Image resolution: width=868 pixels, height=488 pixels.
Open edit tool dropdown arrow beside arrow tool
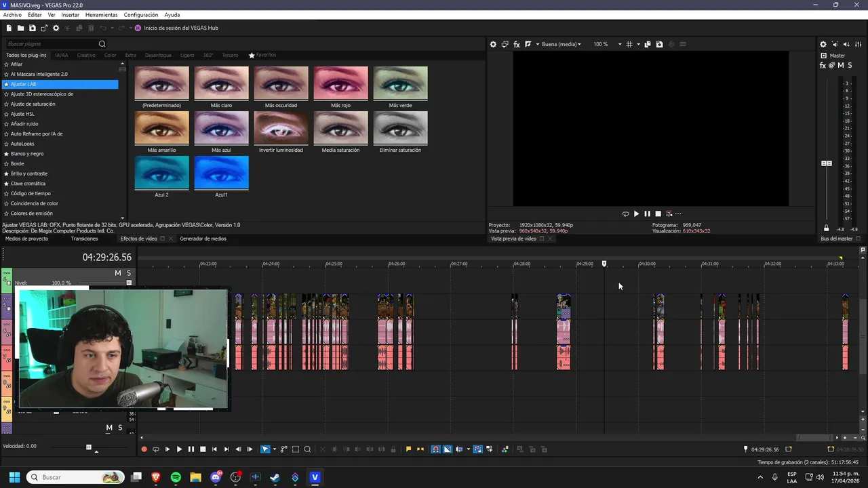[x=274, y=449]
